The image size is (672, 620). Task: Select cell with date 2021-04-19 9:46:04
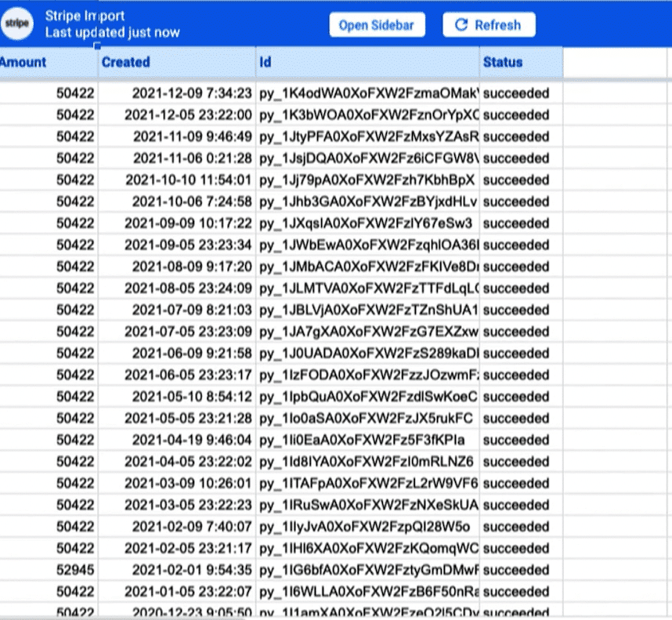point(176,440)
